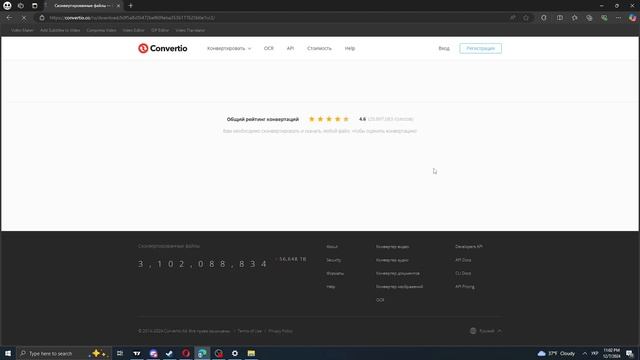View site information lock icon
640x360 pixels.
pos(42,18)
